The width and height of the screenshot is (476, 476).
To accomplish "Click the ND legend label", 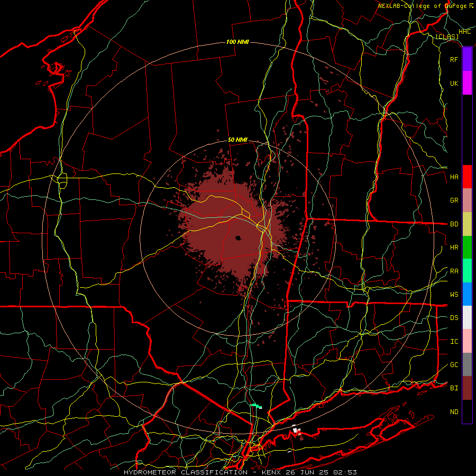I will coord(454,412).
